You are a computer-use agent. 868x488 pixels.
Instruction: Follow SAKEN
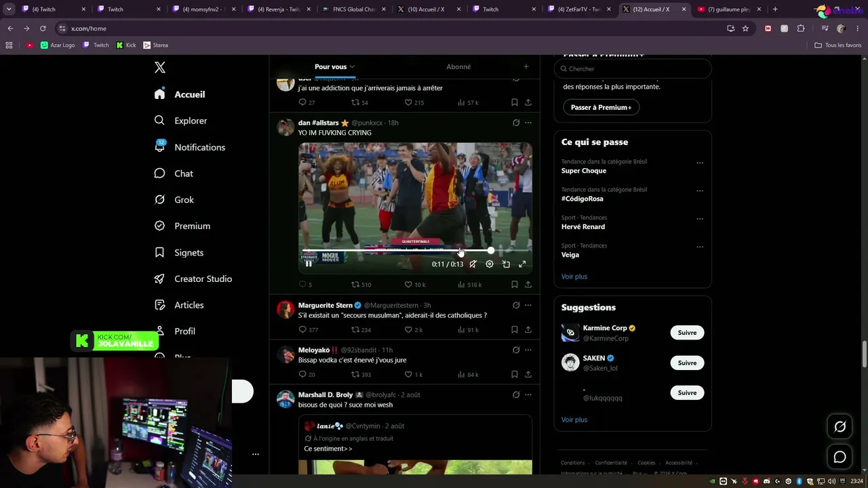tap(687, 363)
